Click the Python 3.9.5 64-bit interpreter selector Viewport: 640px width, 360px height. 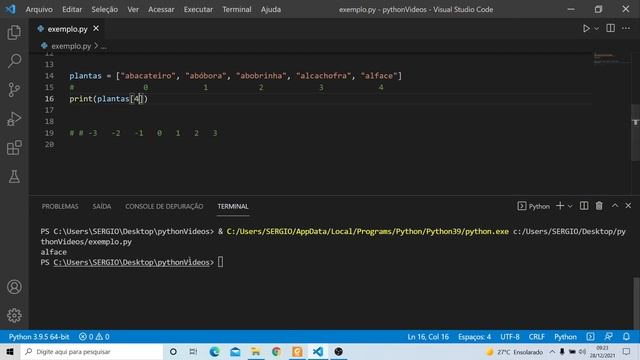(39, 337)
